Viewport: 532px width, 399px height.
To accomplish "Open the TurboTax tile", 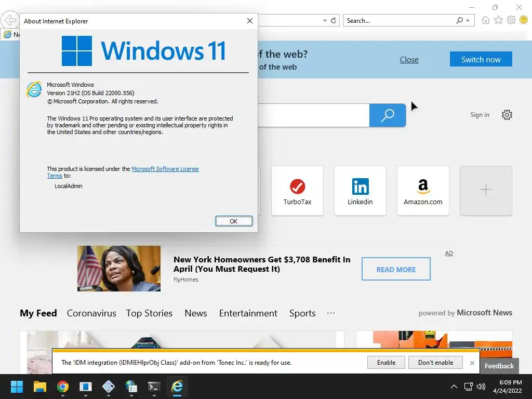I will coord(297,191).
